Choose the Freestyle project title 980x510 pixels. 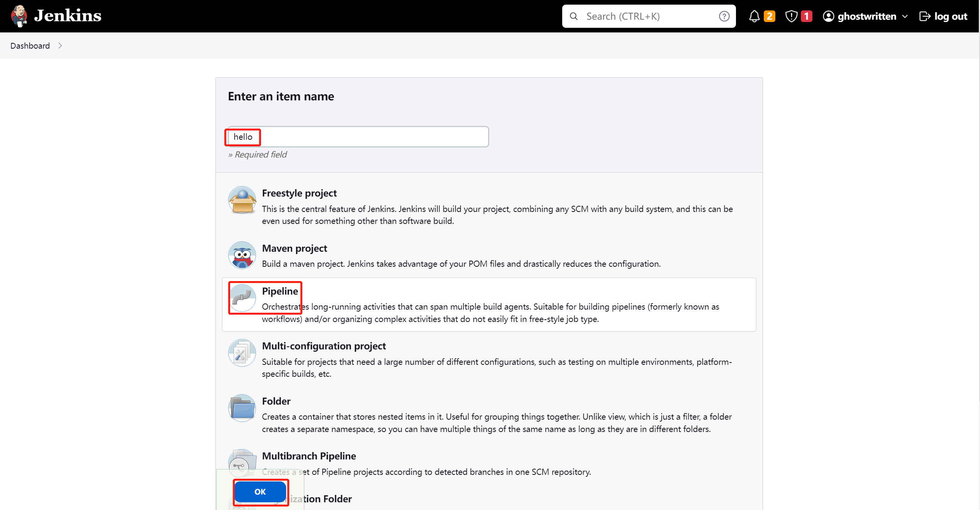click(x=299, y=193)
